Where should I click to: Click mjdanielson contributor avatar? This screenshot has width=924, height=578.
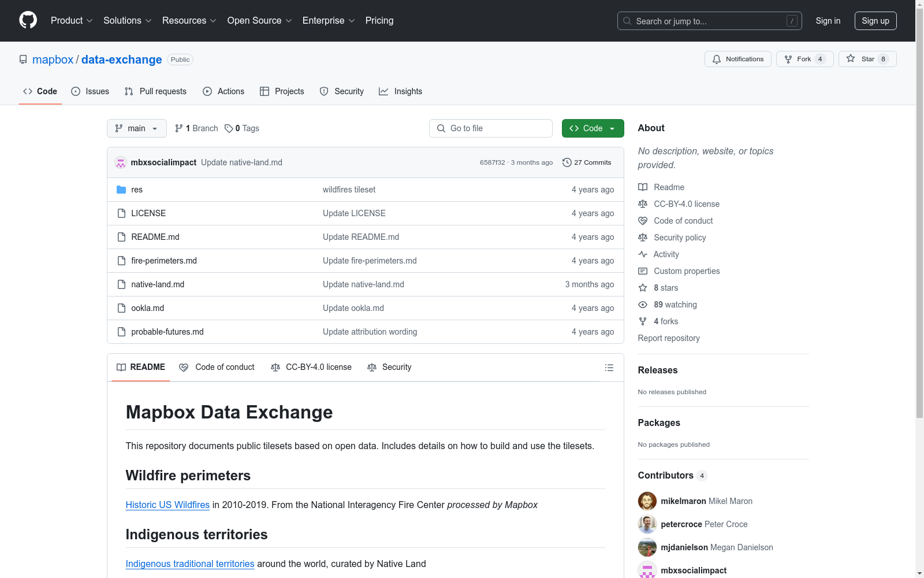tap(647, 547)
